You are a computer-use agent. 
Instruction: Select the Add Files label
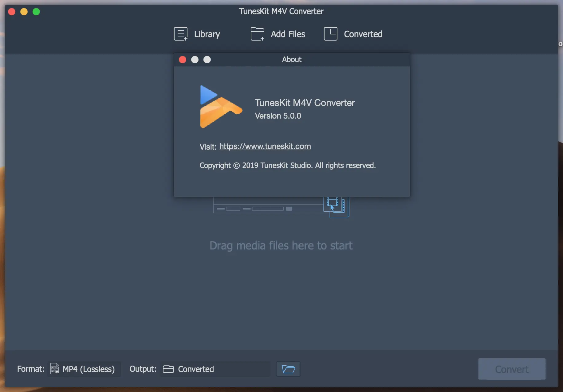click(288, 34)
